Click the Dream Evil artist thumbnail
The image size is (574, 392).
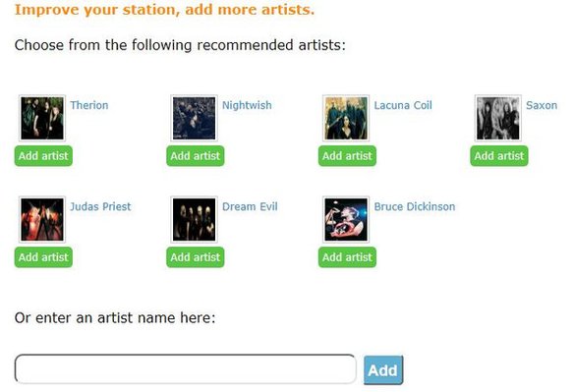point(194,220)
